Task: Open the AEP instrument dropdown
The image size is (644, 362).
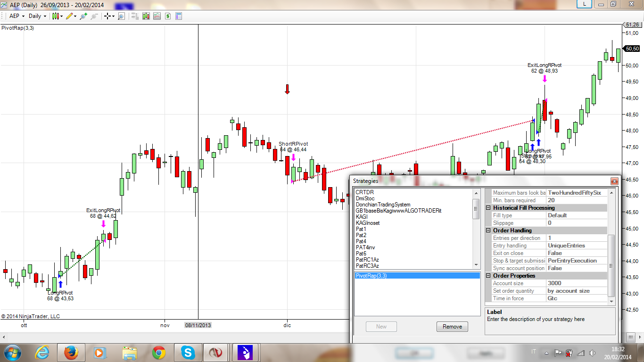Action: [17, 16]
